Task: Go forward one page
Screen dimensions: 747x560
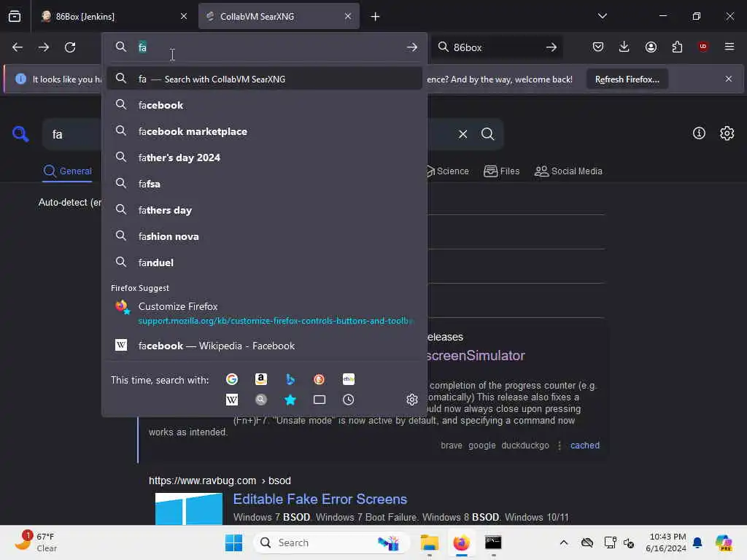Action: pos(44,47)
